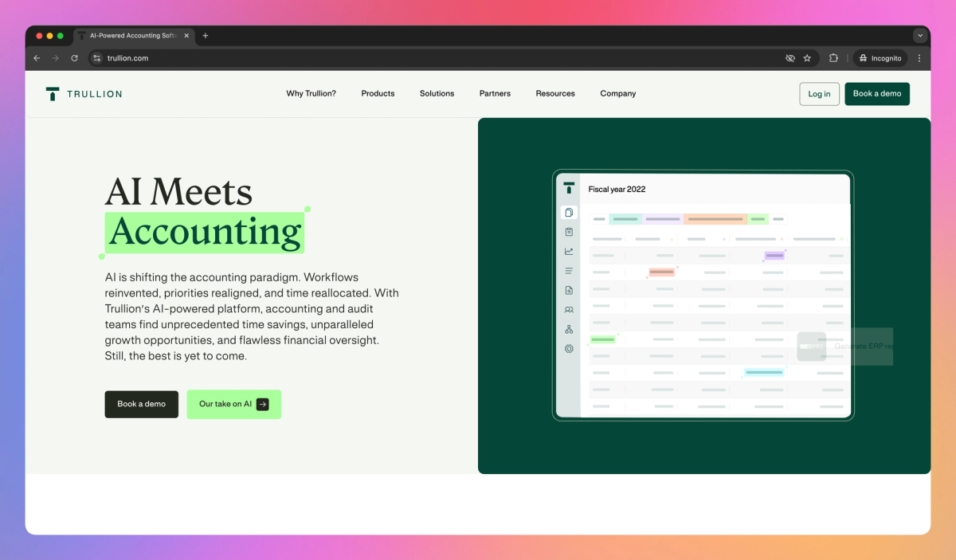Screen dimensions: 956x560
Task: Click the clipboard icon in mockup sidebar
Action: (x=569, y=232)
